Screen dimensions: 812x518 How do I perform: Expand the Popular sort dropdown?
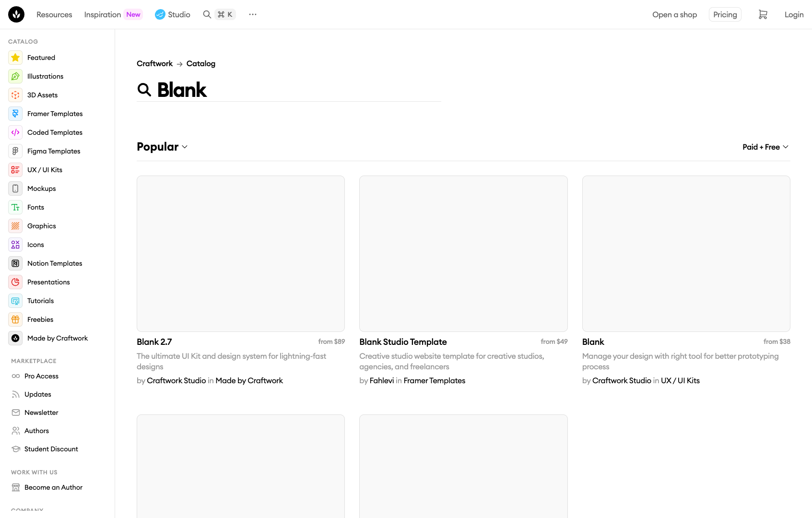[x=162, y=147]
